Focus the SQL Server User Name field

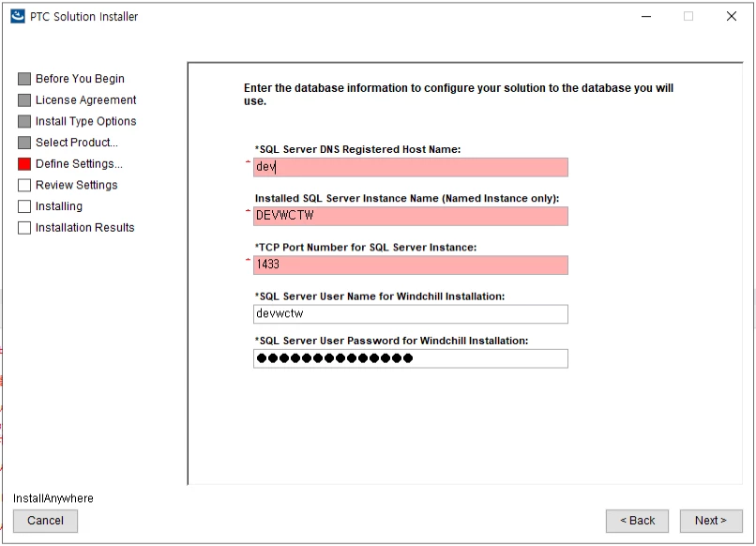(410, 314)
